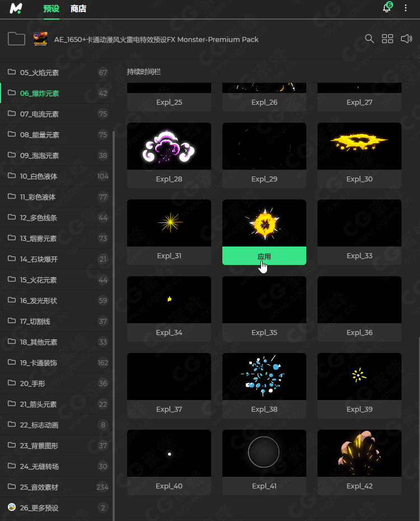Click the 应用 apply button
Screen dimensions: 420x521
[x=264, y=256]
